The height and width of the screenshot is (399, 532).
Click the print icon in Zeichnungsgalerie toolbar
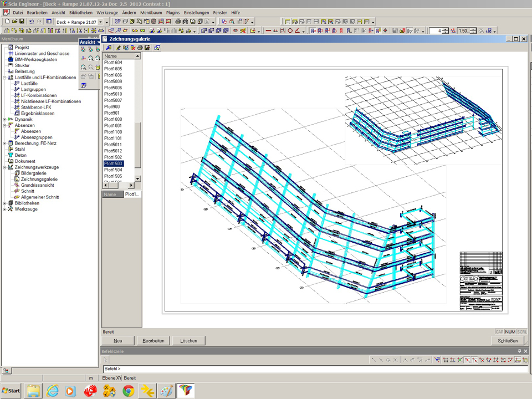coord(140,48)
